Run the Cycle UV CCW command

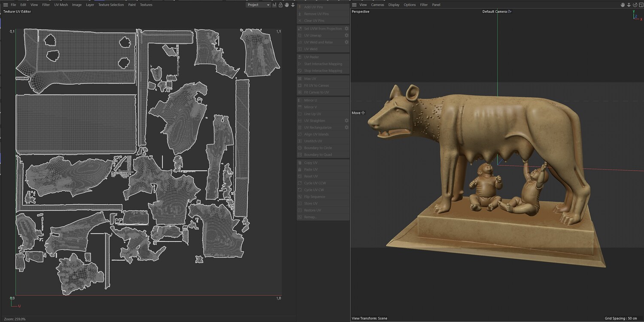pyautogui.click(x=323, y=183)
